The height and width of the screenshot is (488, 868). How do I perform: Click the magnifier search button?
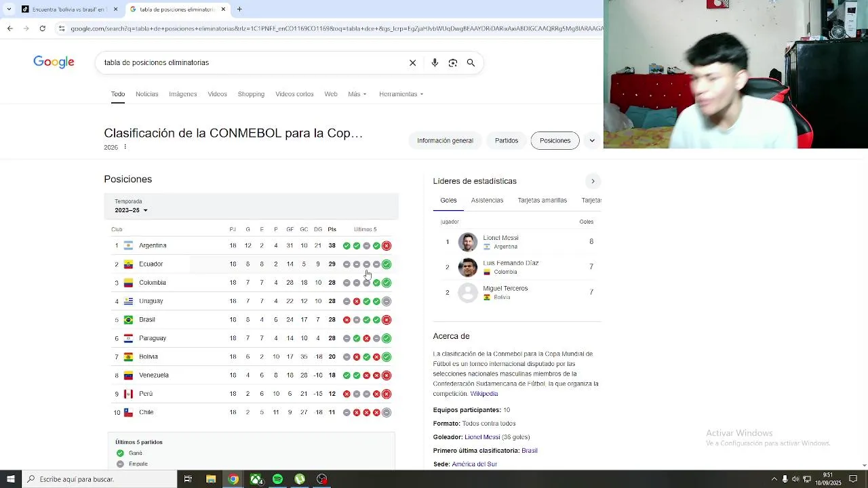[x=471, y=62]
